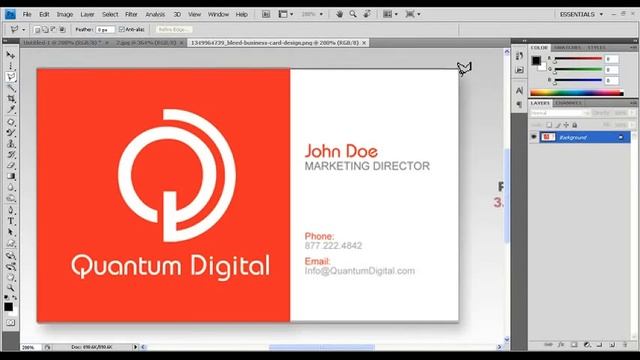Toggle Lock image pixels in Layers
Image resolution: width=640 pixels, height=360 pixels.
558,125
